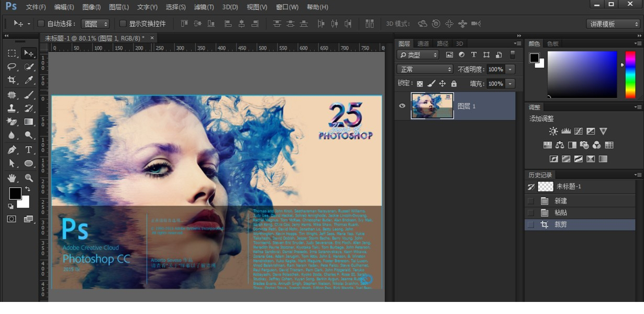Select the Move tool in toolbox

click(x=28, y=53)
